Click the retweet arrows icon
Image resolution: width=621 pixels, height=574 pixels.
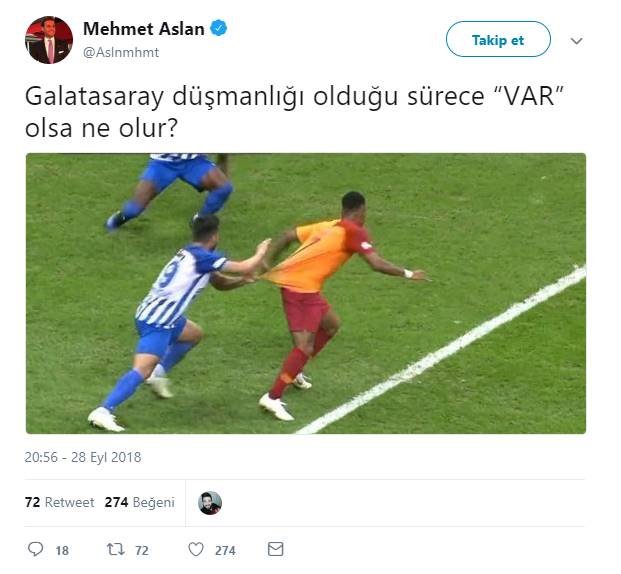(x=116, y=549)
